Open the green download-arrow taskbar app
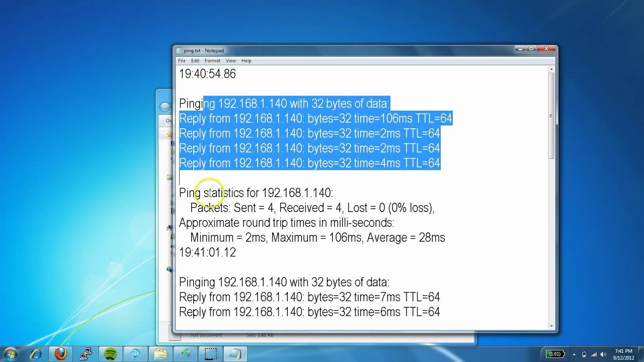Viewport: 644px width, 362px height. (185, 354)
